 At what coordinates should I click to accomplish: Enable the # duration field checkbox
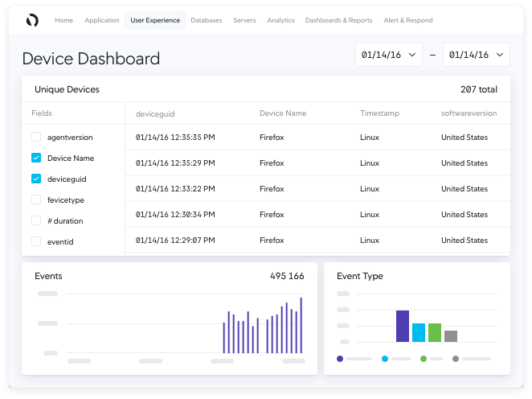pyautogui.click(x=36, y=220)
